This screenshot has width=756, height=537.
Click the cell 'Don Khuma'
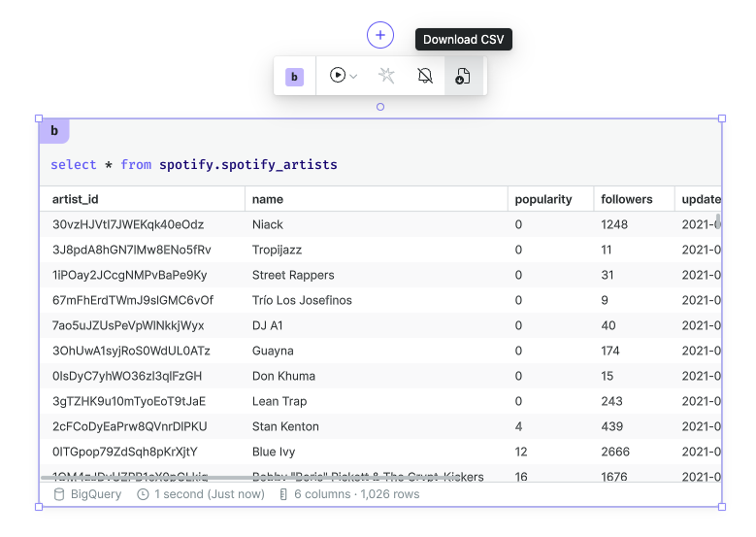[283, 376]
